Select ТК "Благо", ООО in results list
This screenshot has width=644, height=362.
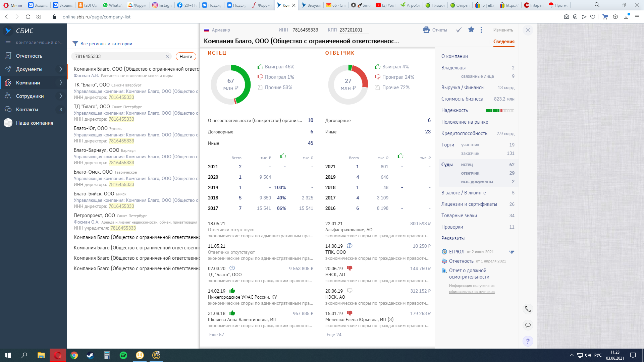(x=92, y=85)
